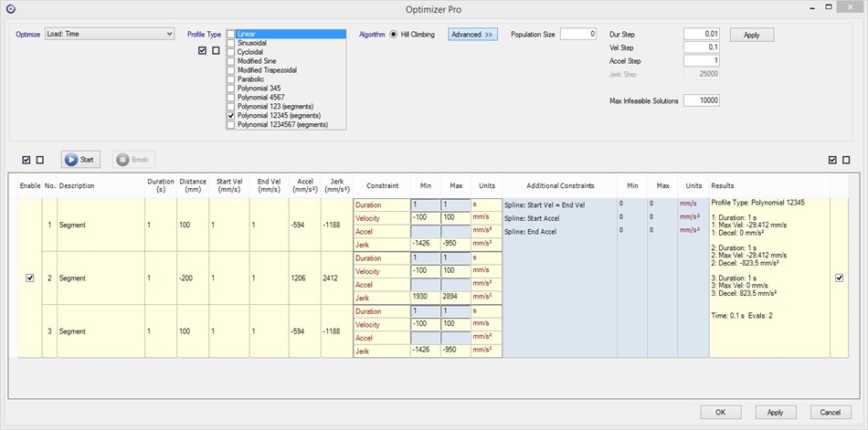Uncheck all profile types icon
This screenshot has height=430, width=868.
(216, 50)
